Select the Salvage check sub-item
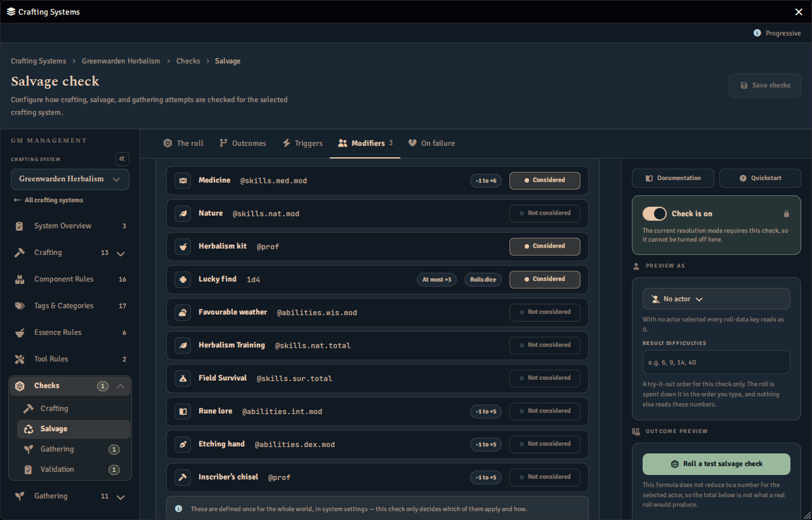Screen dimensions: 812x520 74,429
